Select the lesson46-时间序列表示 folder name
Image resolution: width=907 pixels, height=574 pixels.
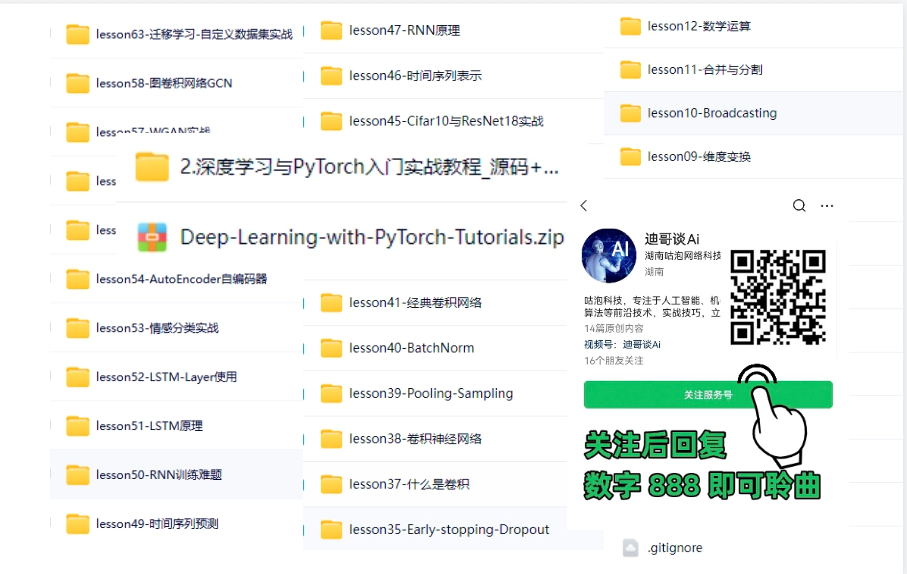(415, 76)
